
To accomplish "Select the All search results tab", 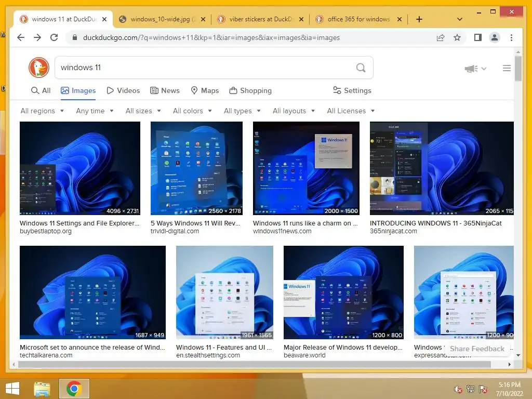I will click(x=41, y=90).
